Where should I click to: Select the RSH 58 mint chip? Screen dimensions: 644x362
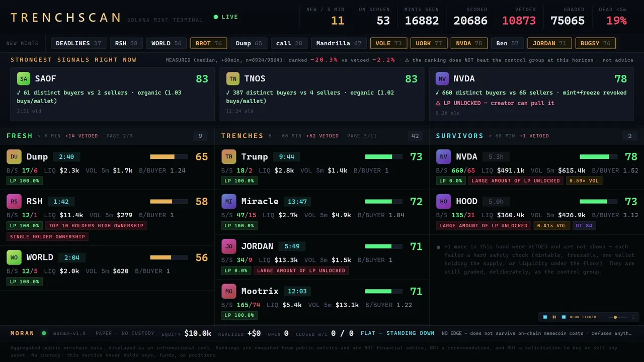coord(126,43)
